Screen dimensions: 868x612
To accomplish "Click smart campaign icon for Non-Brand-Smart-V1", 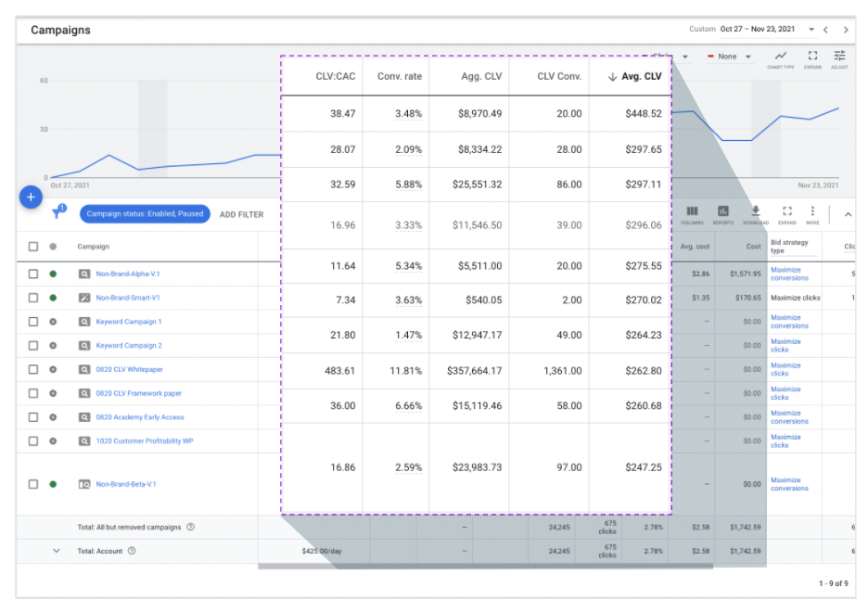I will (84, 298).
